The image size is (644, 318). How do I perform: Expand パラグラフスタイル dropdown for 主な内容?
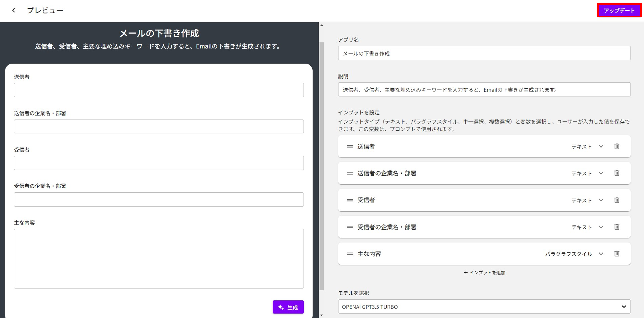[x=601, y=254]
